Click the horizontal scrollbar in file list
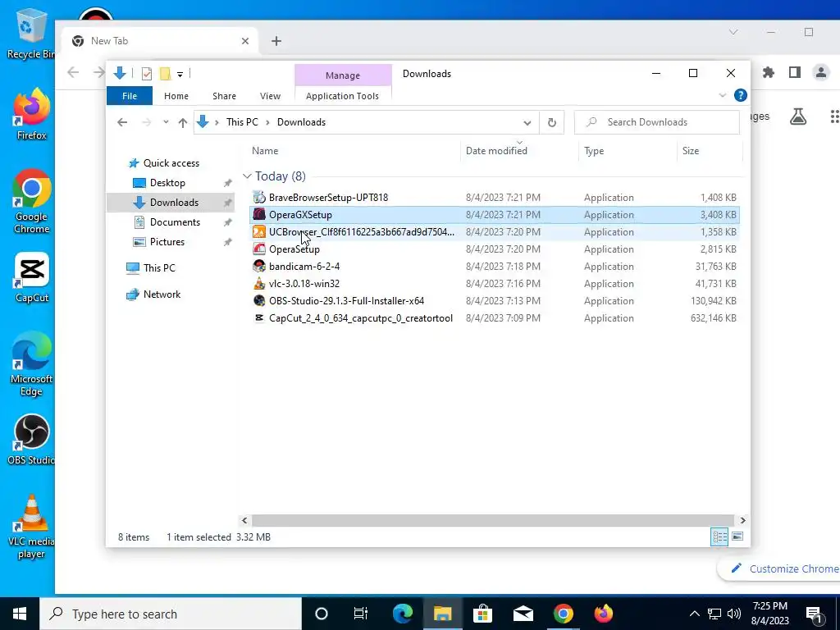The image size is (840, 630). pos(493,520)
